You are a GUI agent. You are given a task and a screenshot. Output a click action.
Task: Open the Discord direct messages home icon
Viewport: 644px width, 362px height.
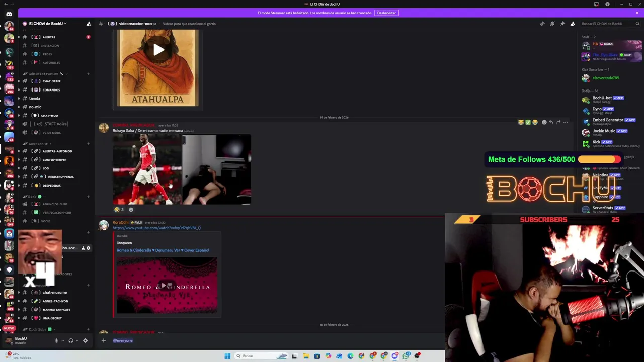(x=9, y=14)
